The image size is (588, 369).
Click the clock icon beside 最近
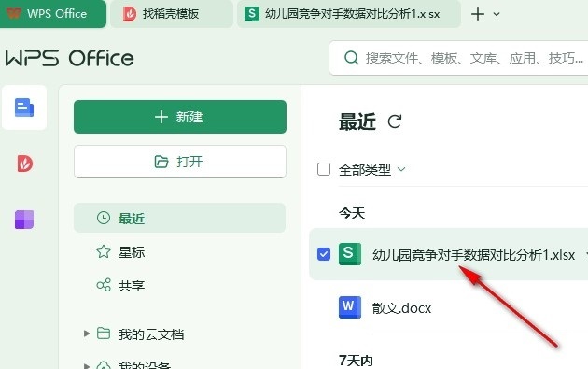click(104, 218)
